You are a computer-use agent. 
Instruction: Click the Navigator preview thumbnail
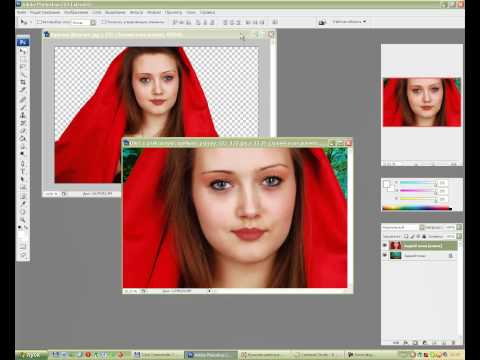coord(422,102)
